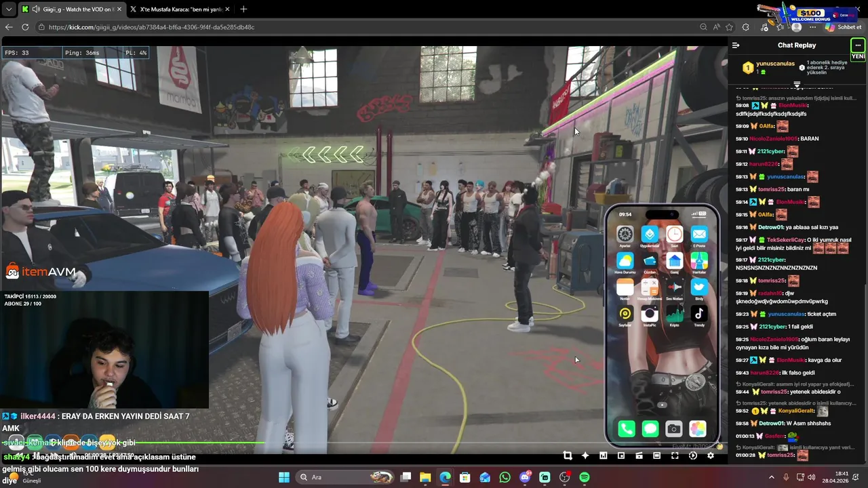Switch player to picture-in-picture mode

click(621, 455)
